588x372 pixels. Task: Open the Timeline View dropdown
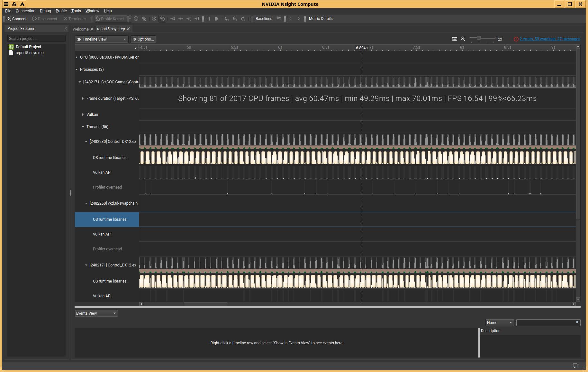(x=102, y=39)
